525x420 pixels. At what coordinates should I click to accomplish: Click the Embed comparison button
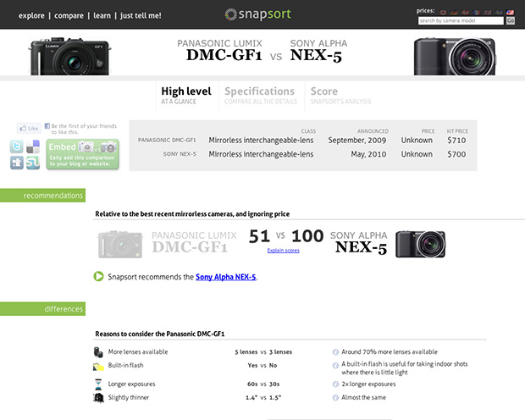point(82,154)
